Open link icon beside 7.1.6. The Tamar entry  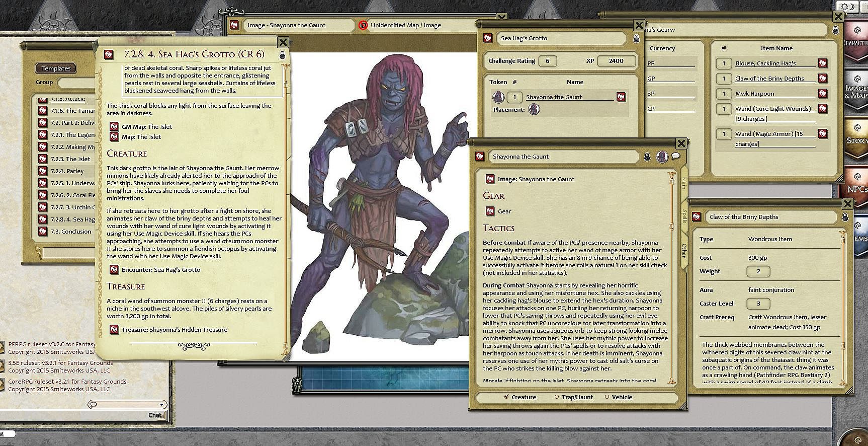click(43, 111)
